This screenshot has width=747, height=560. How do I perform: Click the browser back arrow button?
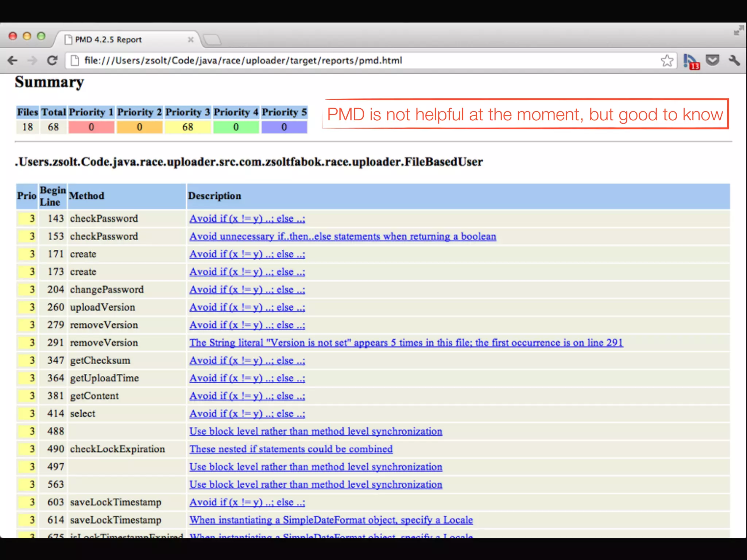[13, 60]
